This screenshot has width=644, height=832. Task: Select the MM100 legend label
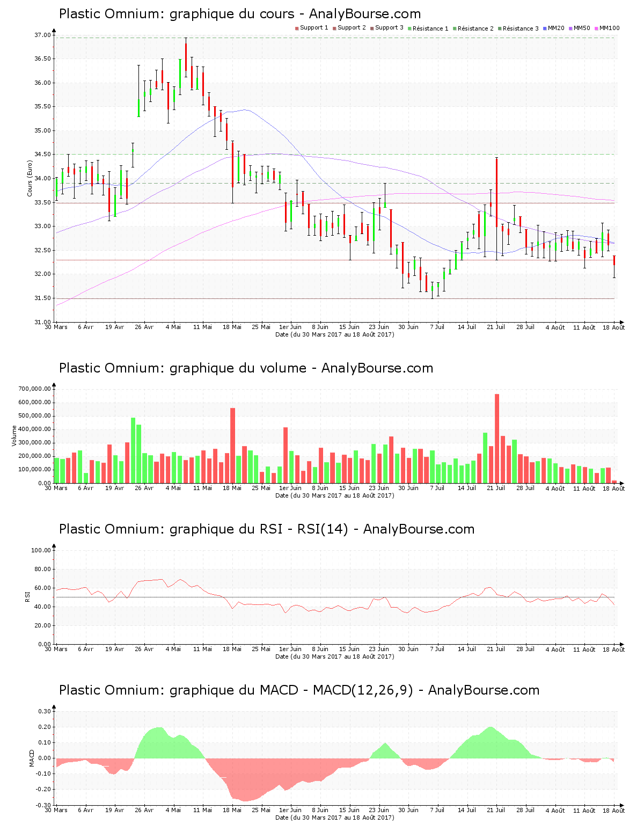coord(609,28)
